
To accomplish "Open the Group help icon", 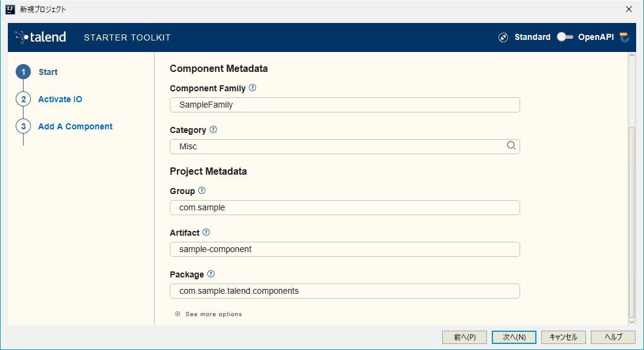I will [202, 190].
